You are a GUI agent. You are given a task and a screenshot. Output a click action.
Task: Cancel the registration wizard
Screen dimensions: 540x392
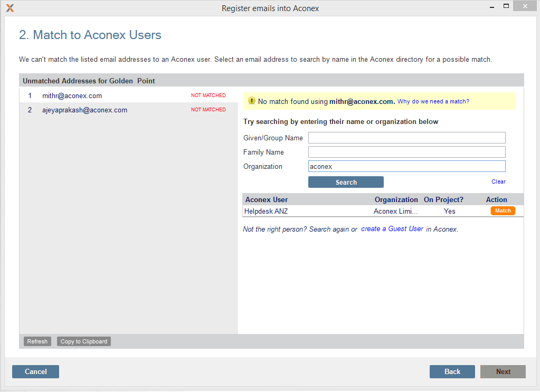pos(35,372)
